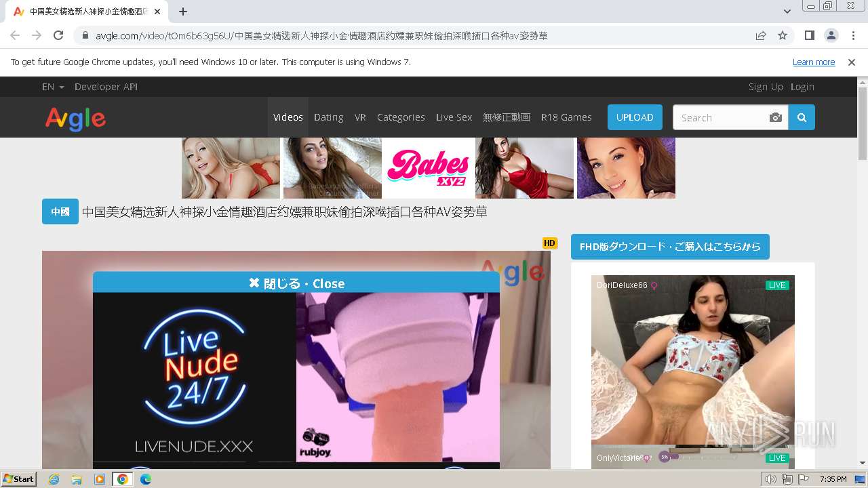Screen dimensions: 868x488
Task: Click the volume speaker tray icon
Action: (x=771, y=479)
